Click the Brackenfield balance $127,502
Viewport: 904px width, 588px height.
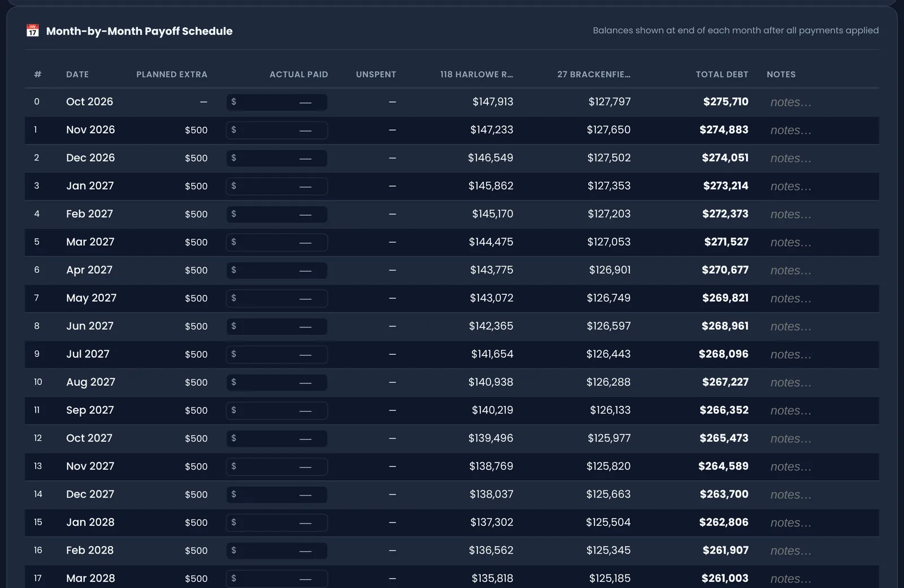pos(609,158)
